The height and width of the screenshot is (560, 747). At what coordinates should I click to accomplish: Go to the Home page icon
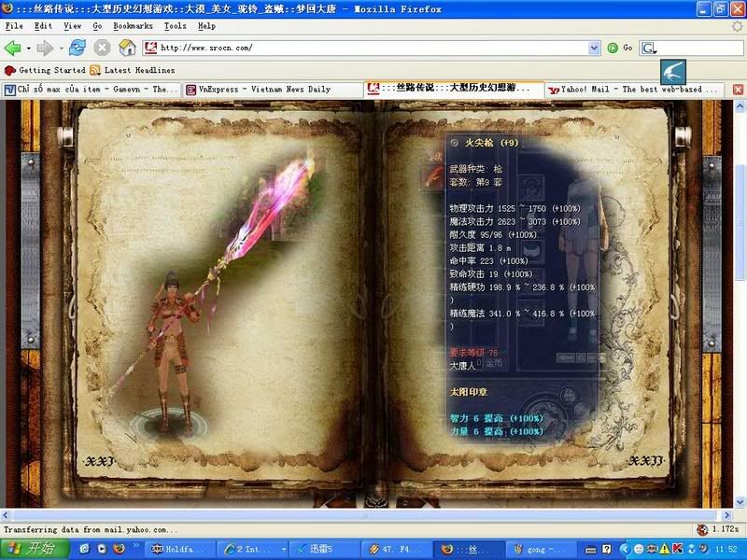(x=127, y=48)
